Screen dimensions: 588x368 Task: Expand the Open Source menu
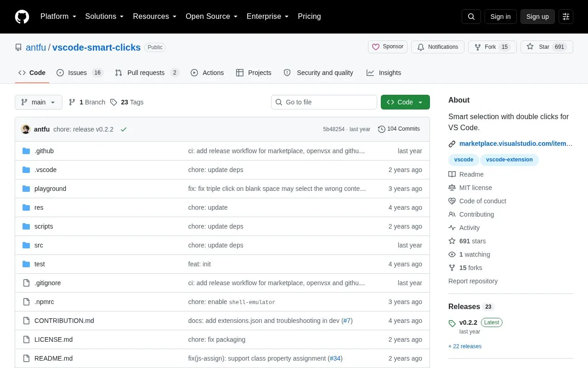click(x=212, y=17)
